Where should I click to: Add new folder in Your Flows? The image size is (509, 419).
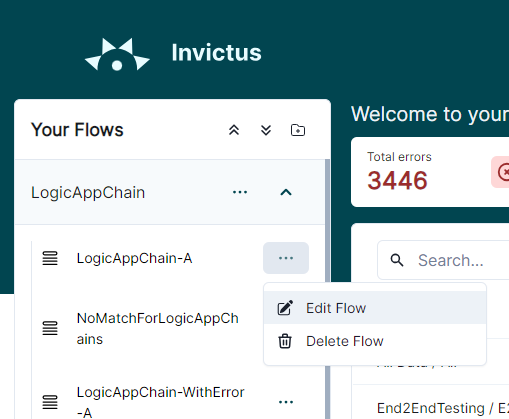click(x=298, y=130)
